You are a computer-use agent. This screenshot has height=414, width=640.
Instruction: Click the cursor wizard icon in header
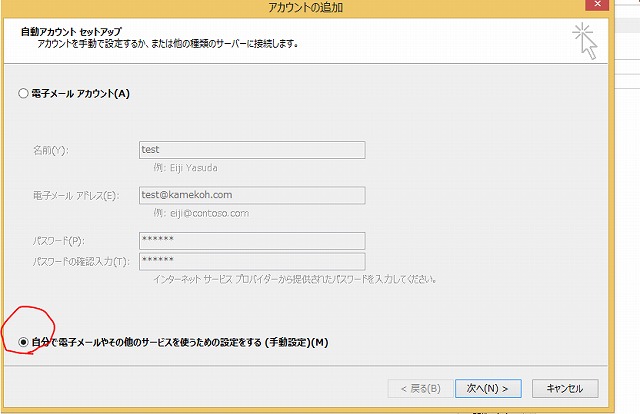[x=585, y=41]
